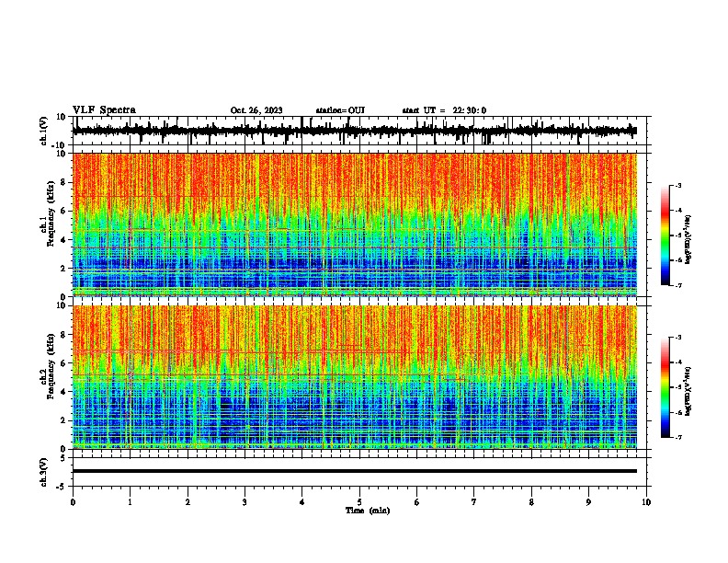Click inside the ch.2 spectrogram plot
Image resolution: width=728 pixels, height=563 pixels.
(355, 377)
